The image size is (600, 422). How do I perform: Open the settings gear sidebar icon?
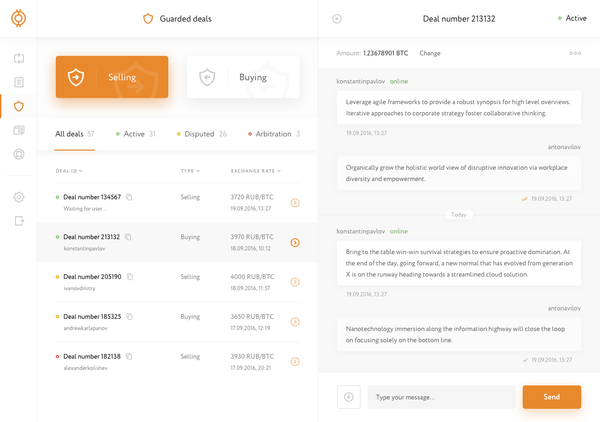(x=19, y=197)
